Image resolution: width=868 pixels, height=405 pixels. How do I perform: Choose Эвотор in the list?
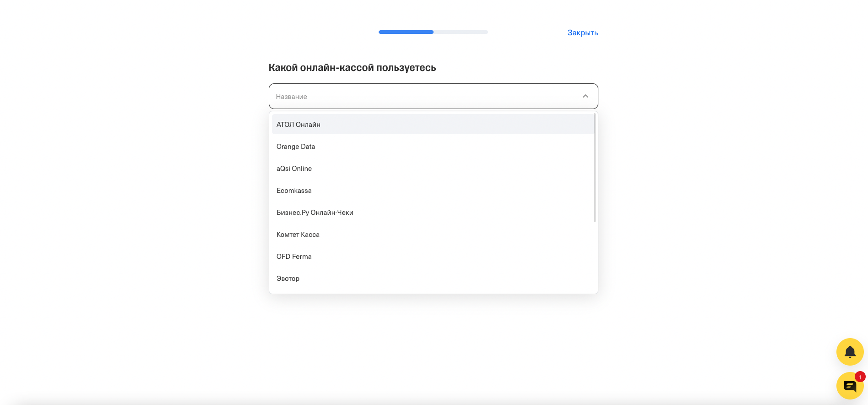pos(288,279)
